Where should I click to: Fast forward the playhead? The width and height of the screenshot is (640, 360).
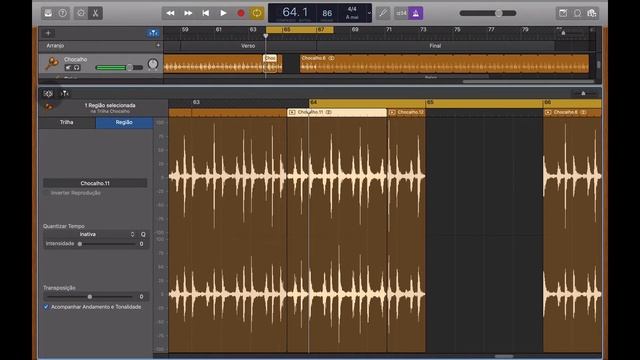pyautogui.click(x=188, y=13)
